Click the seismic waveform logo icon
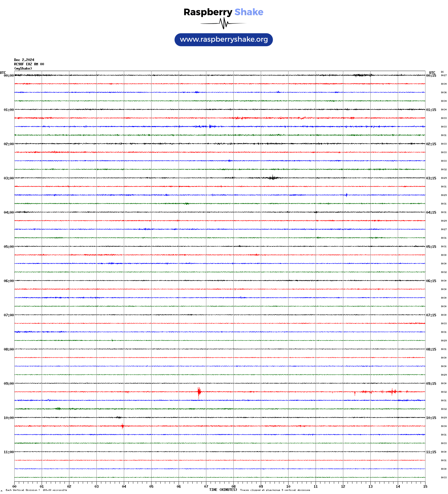Image resolution: width=448 pixels, height=494 pixels. [x=223, y=23]
